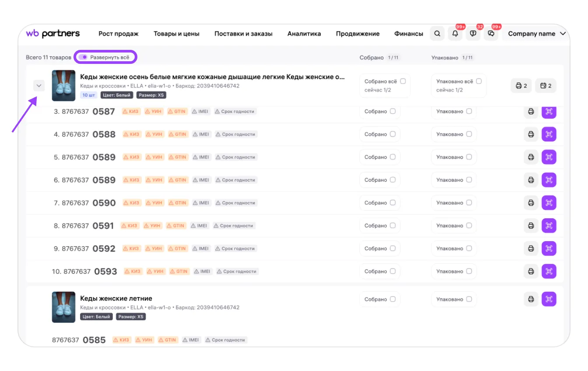Open notifications bell icon

click(x=455, y=34)
